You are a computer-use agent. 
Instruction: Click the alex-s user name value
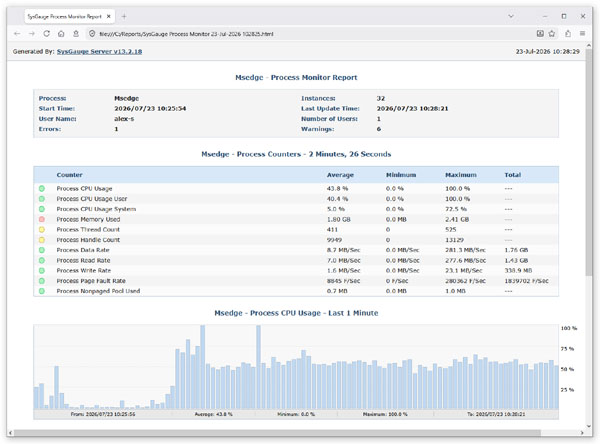[124, 119]
